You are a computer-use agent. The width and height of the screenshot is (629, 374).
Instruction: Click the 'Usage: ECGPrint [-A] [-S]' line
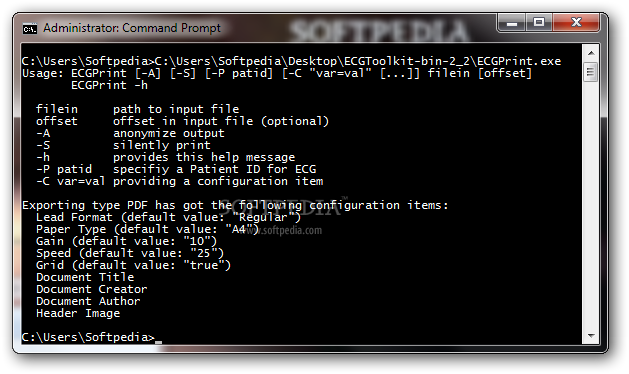(277, 73)
